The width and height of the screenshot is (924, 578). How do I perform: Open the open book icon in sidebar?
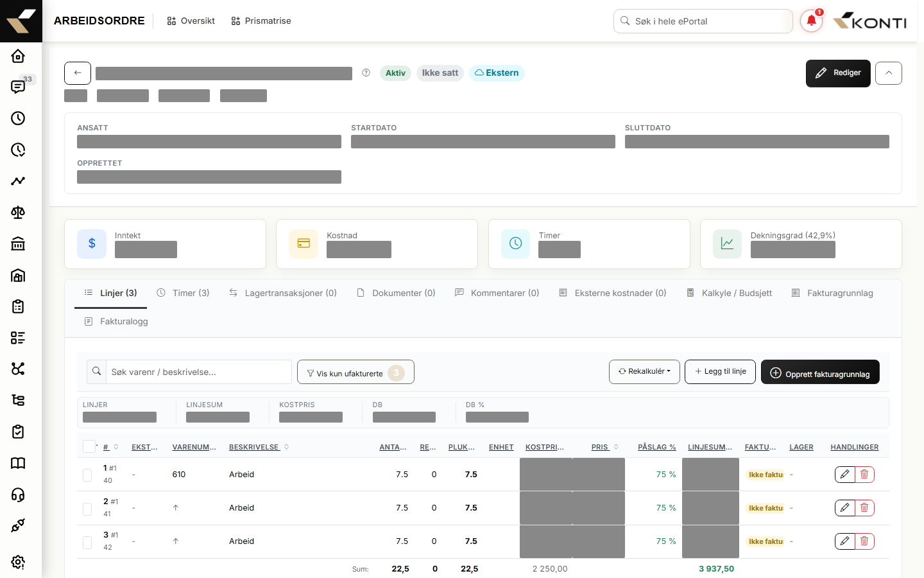[18, 463]
